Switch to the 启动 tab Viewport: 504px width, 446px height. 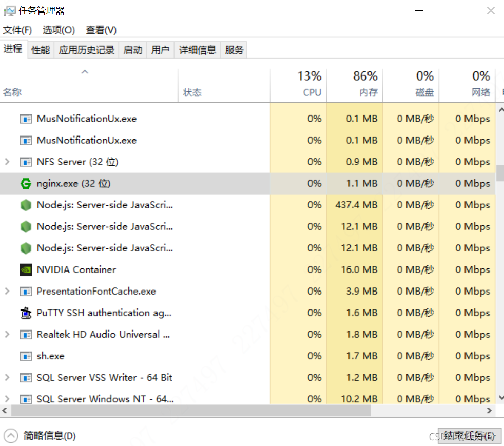click(x=133, y=50)
